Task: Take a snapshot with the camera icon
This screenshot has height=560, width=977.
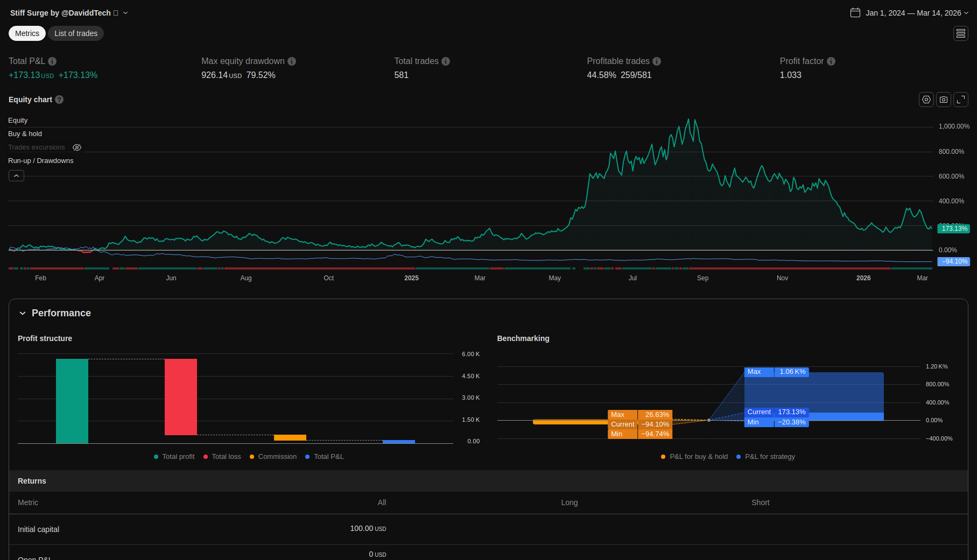Action: click(943, 100)
